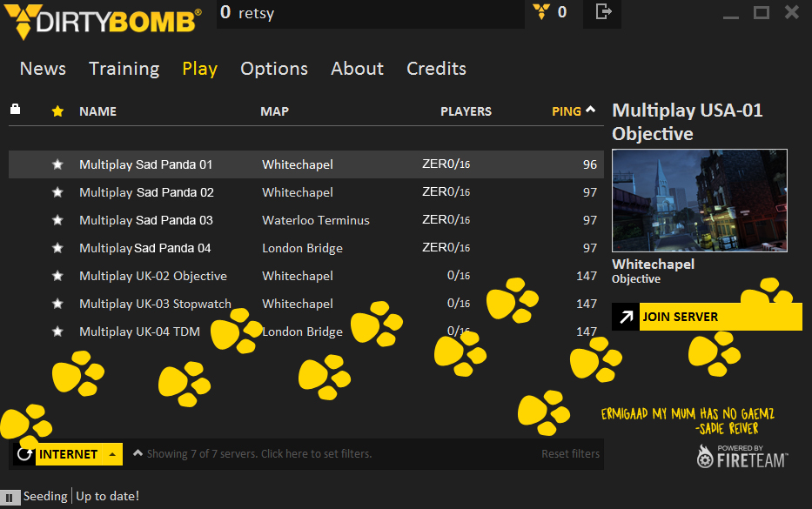Click the Reset filters link
Viewport: 812px width, 509px height.
click(570, 453)
